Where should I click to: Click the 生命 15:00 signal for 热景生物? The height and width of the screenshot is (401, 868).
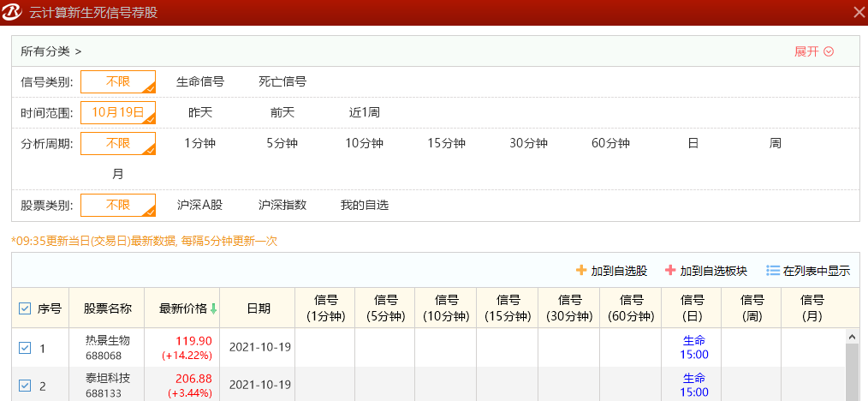click(693, 348)
